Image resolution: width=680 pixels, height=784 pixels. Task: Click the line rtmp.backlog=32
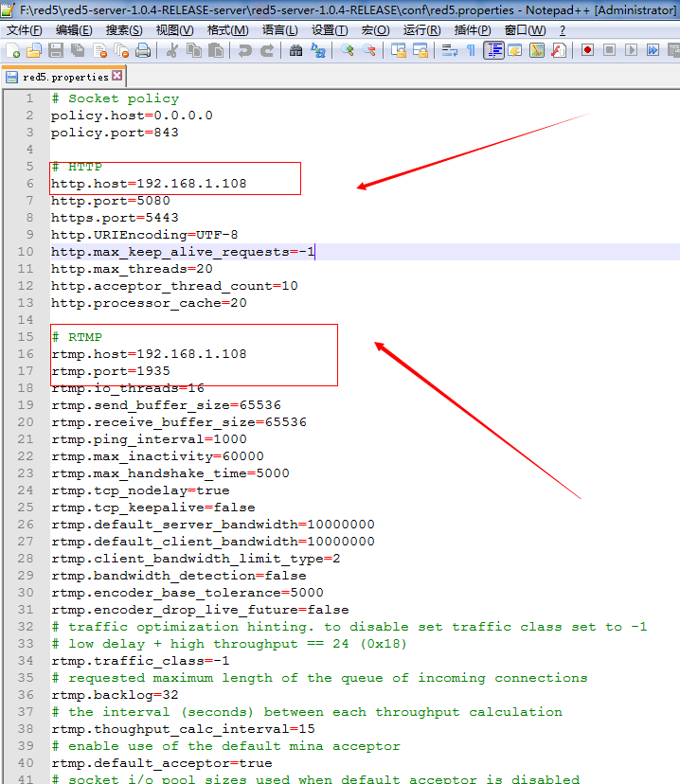[x=115, y=694]
